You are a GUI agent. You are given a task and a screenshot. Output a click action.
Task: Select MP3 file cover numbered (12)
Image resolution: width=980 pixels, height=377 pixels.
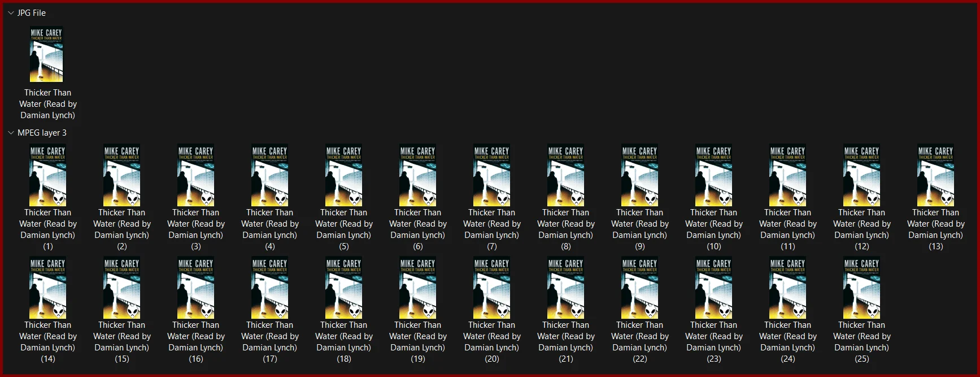click(862, 175)
